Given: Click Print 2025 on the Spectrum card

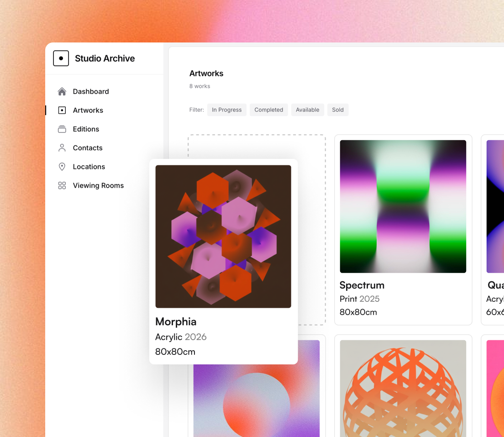Looking at the screenshot, I should coord(360,299).
